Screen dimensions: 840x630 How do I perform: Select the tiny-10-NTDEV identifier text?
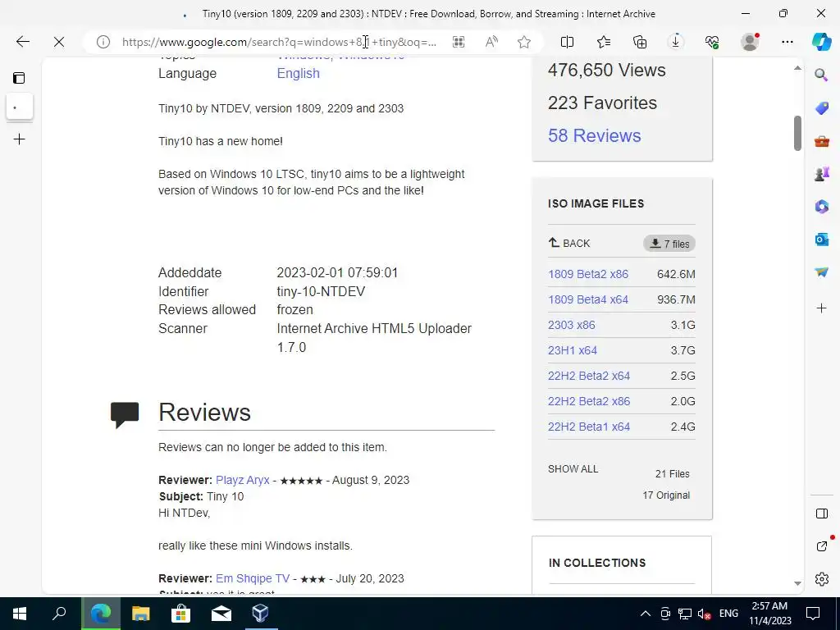(x=321, y=291)
